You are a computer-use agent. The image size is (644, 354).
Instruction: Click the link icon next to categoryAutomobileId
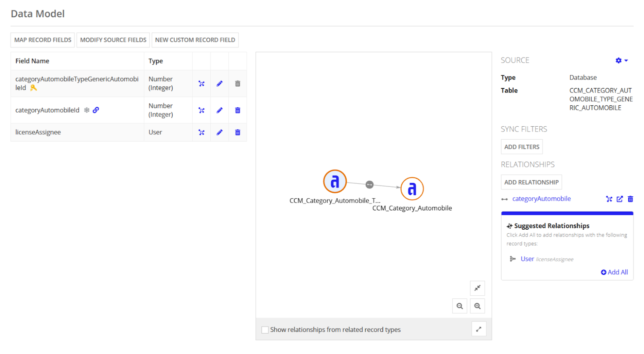pos(96,110)
